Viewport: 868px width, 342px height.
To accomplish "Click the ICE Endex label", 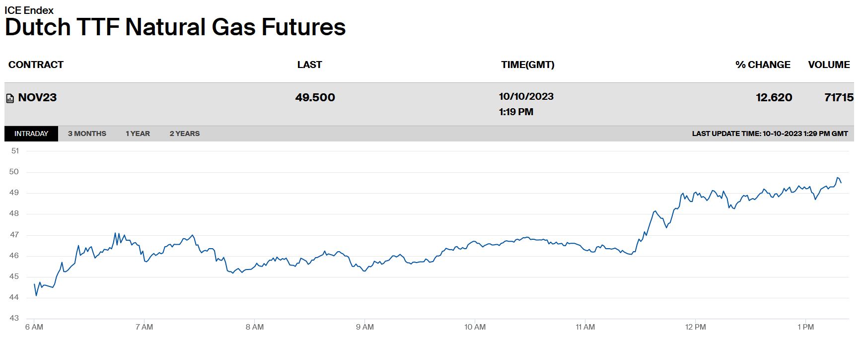I will click(x=29, y=10).
